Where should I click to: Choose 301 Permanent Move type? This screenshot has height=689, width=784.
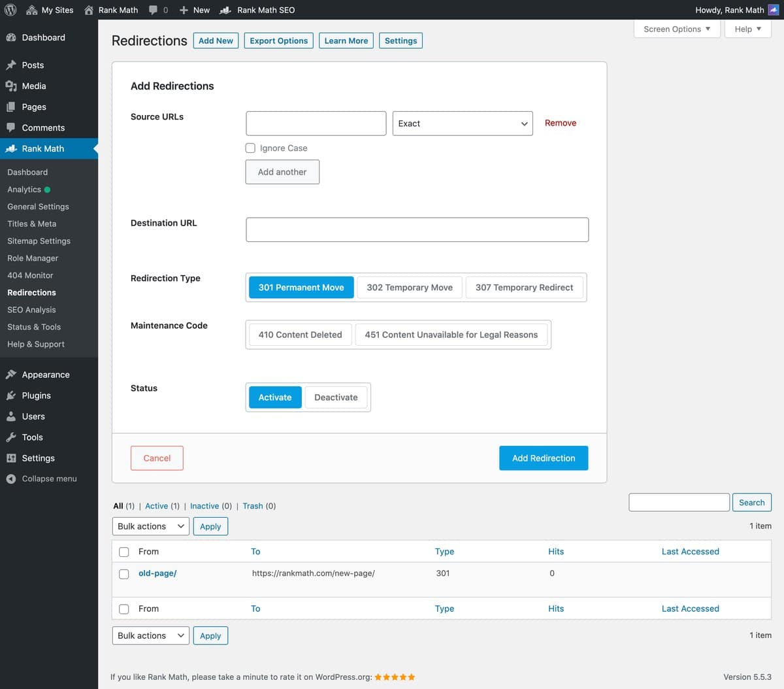[x=301, y=288]
